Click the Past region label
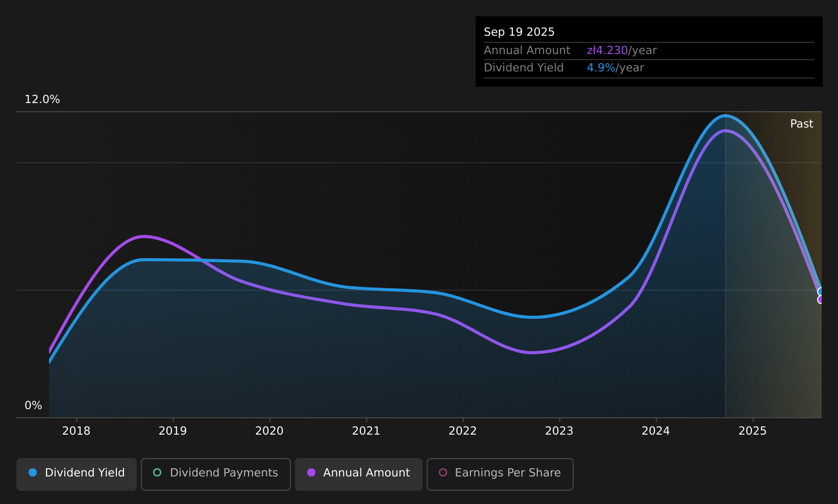 click(x=802, y=124)
